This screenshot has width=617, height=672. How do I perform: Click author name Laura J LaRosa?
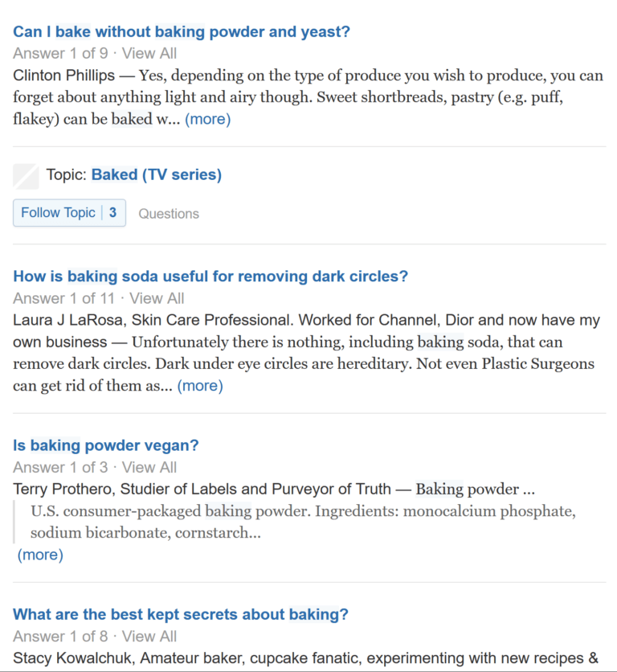[x=67, y=320]
